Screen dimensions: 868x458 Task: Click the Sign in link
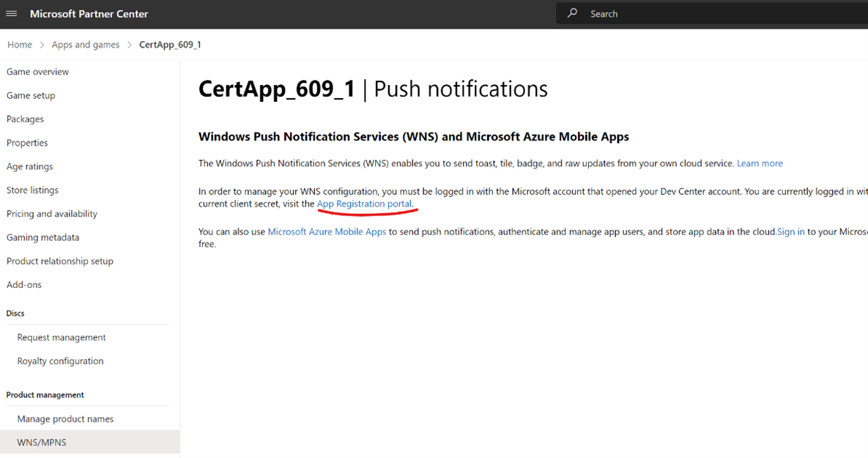(x=790, y=232)
